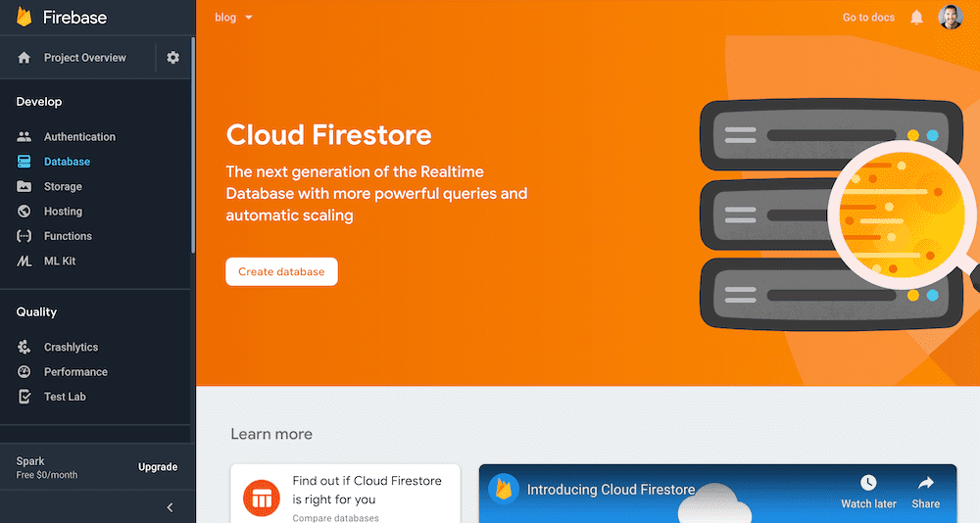Screen dimensions: 980x523
Task: Click the Firebase flame logo
Action: 24,17
